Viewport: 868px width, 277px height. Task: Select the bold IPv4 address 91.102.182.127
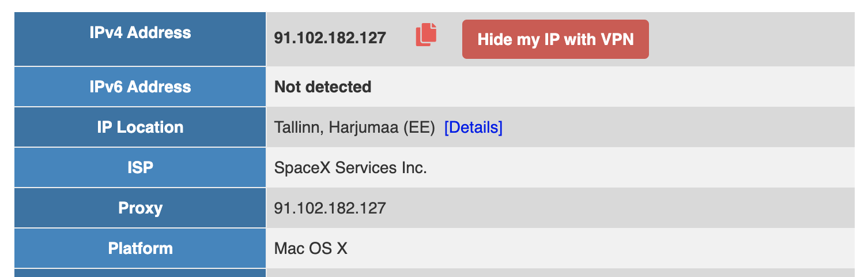pos(330,38)
